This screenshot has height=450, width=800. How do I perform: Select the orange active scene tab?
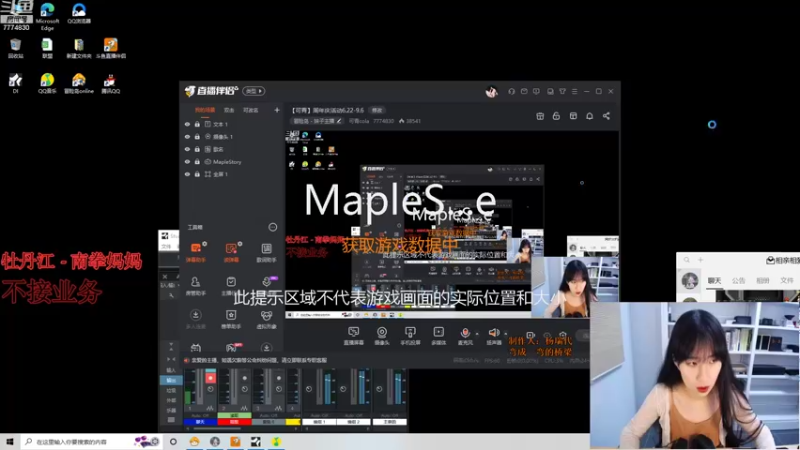[205, 110]
